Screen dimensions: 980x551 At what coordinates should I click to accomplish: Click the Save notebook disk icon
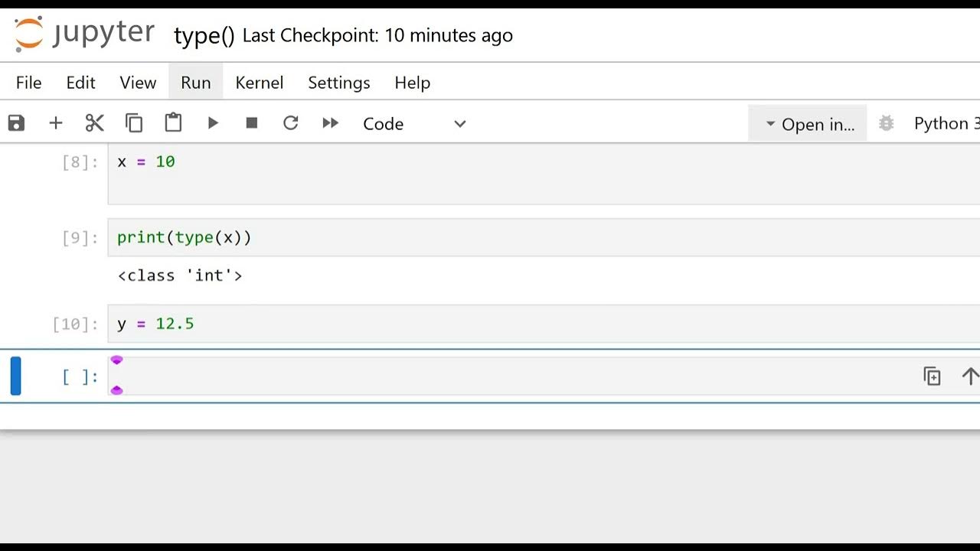click(x=16, y=123)
